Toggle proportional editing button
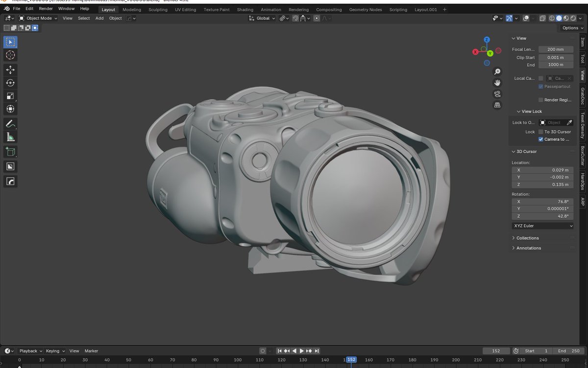 pos(317,18)
